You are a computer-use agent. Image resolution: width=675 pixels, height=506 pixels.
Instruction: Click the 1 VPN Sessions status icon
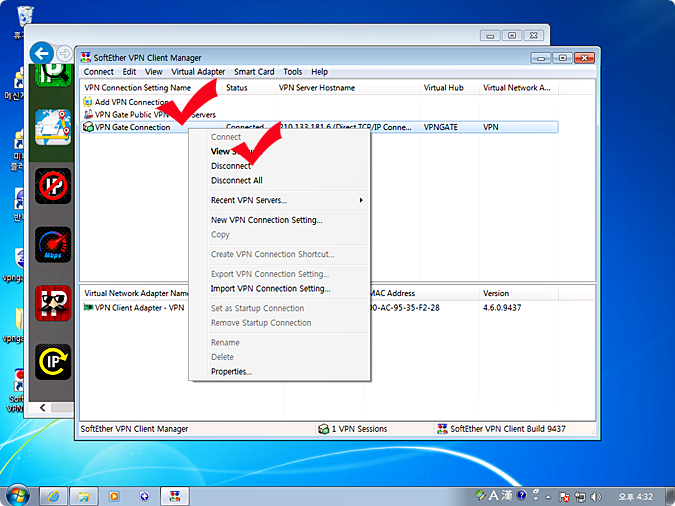pos(323,429)
